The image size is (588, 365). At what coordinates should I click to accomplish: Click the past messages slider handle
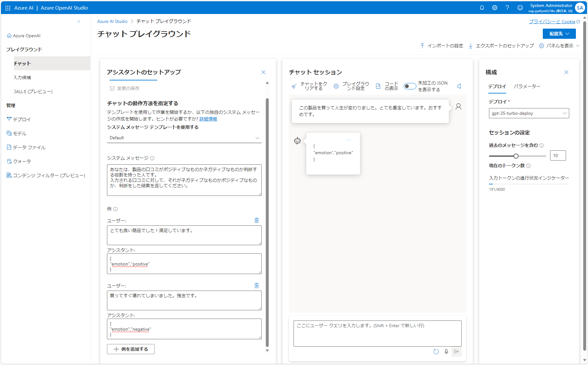tap(516, 156)
